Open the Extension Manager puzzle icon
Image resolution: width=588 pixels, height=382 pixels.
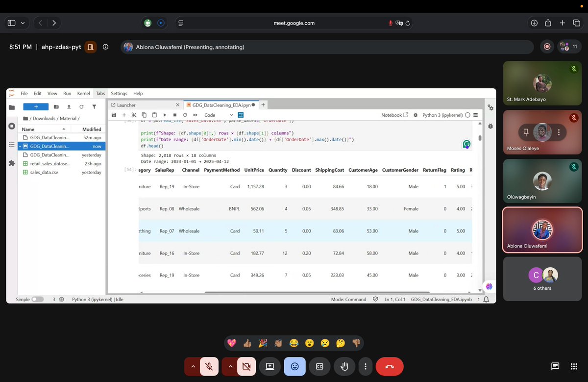click(12, 163)
